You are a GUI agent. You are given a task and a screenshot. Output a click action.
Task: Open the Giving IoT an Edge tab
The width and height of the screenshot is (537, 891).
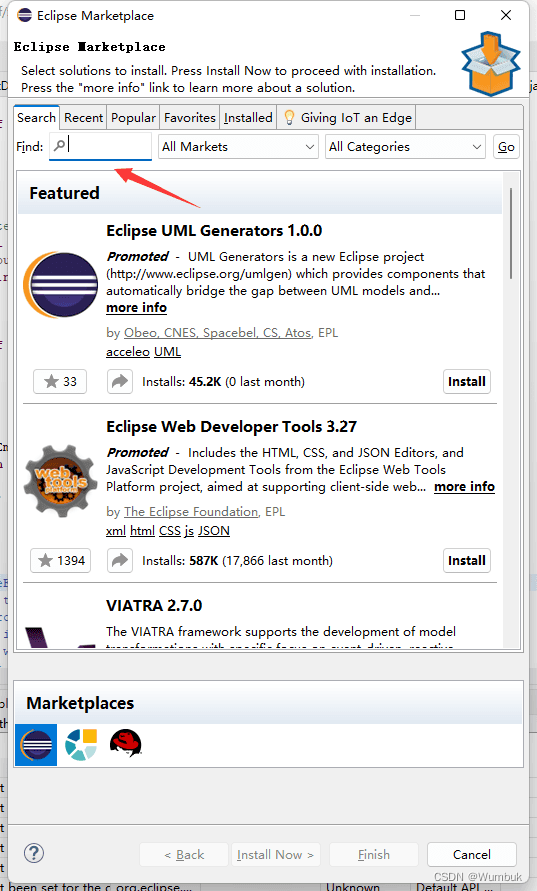click(x=347, y=118)
